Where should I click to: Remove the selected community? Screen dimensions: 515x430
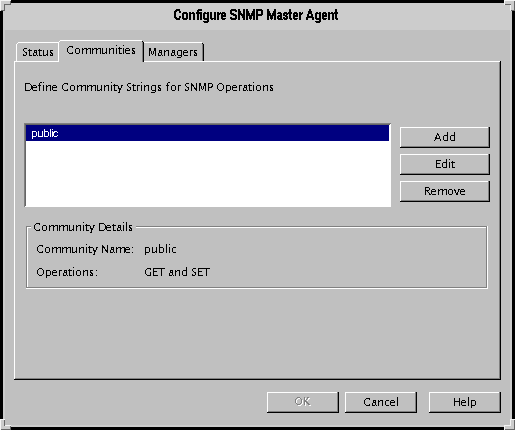(445, 191)
